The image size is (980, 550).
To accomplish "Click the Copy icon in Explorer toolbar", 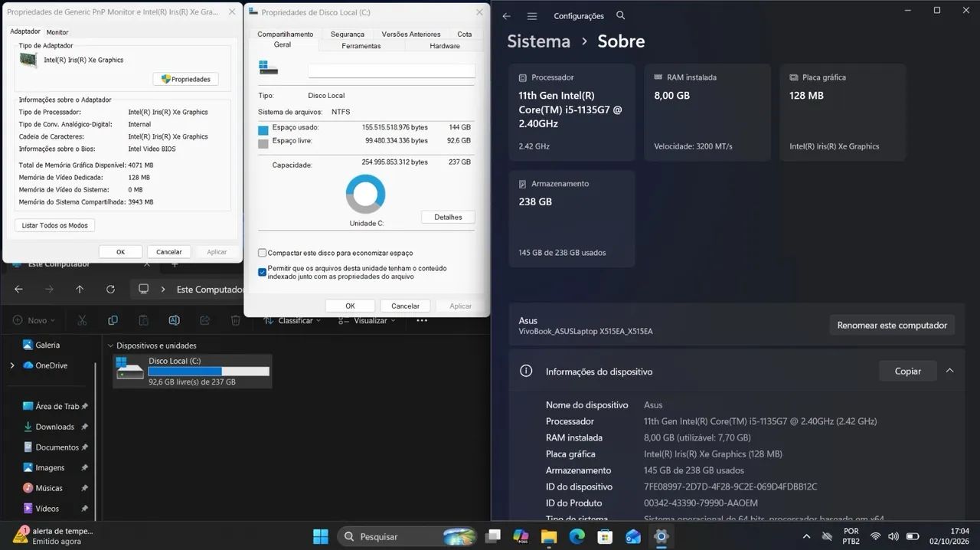I will click(113, 320).
